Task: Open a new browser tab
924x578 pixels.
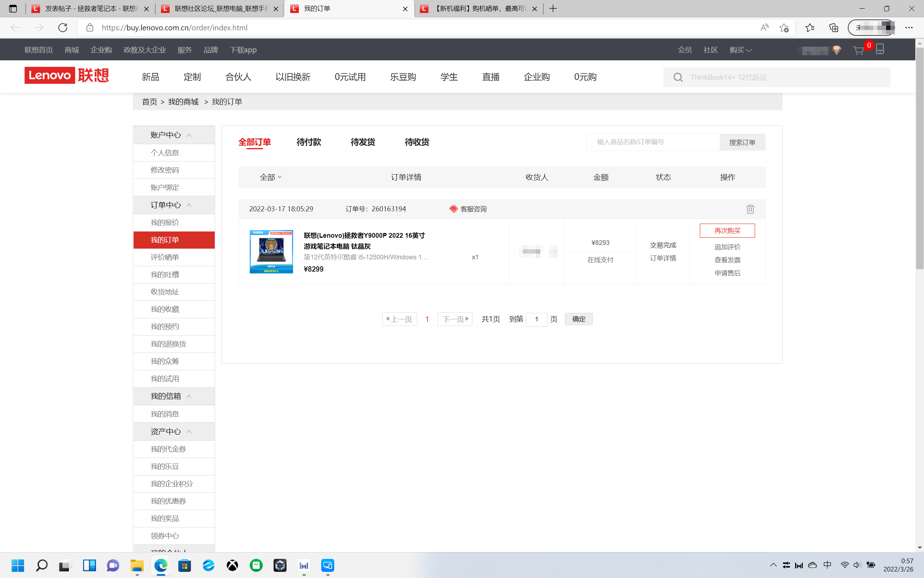Action: (x=553, y=8)
